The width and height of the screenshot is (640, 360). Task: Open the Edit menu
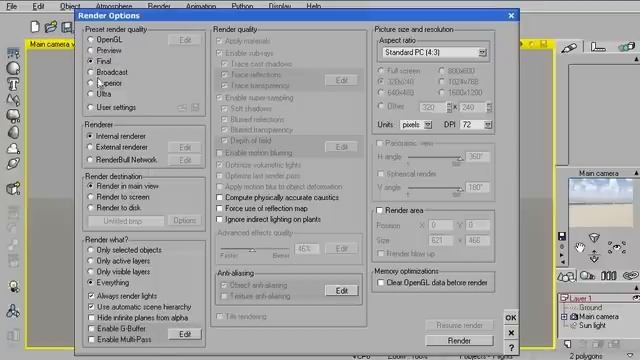38,6
